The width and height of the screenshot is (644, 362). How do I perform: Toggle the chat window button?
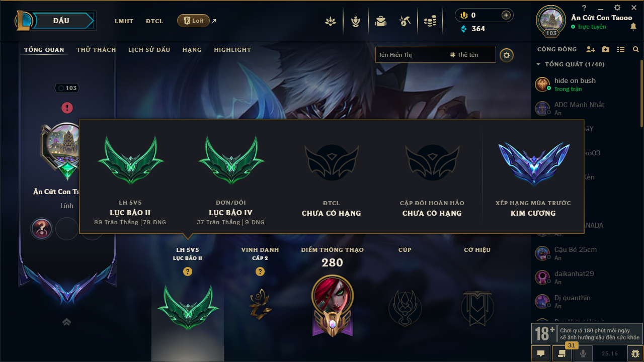click(540, 353)
